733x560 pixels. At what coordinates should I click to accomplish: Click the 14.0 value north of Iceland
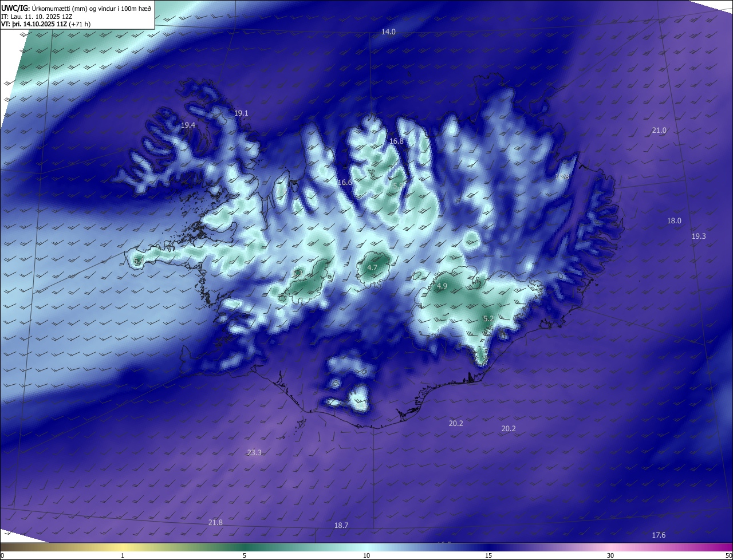point(388,32)
